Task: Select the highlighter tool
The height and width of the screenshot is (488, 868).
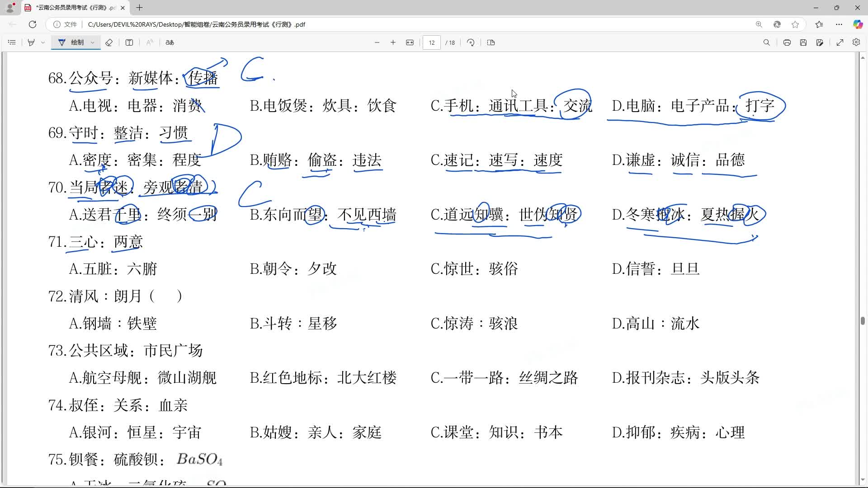Action: coord(31,42)
